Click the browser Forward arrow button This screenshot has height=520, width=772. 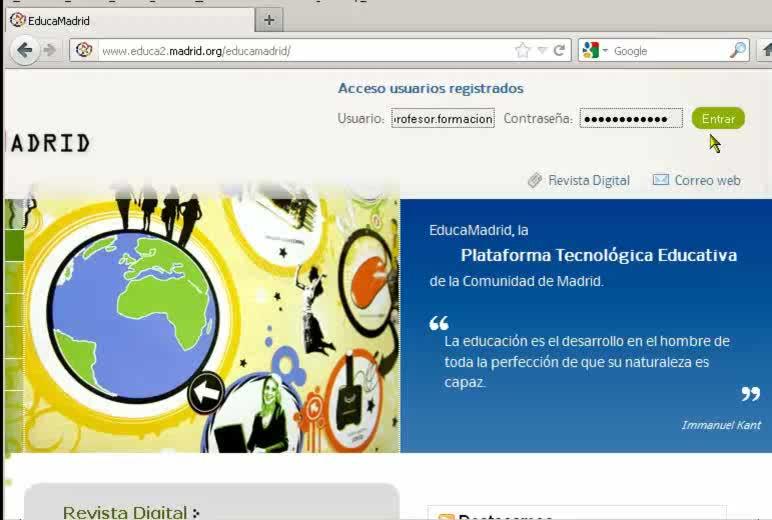pyautogui.click(x=49, y=50)
